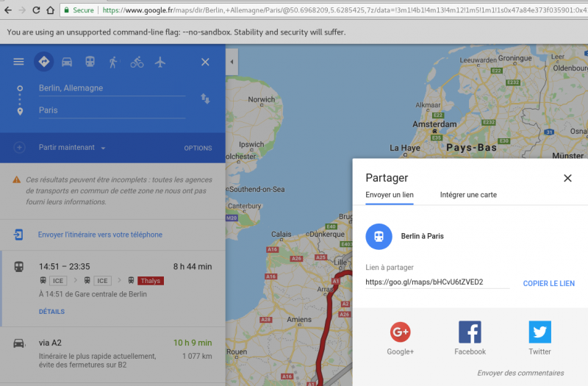Open the browser home page
Screen dimensions: 588x386
pos(50,10)
